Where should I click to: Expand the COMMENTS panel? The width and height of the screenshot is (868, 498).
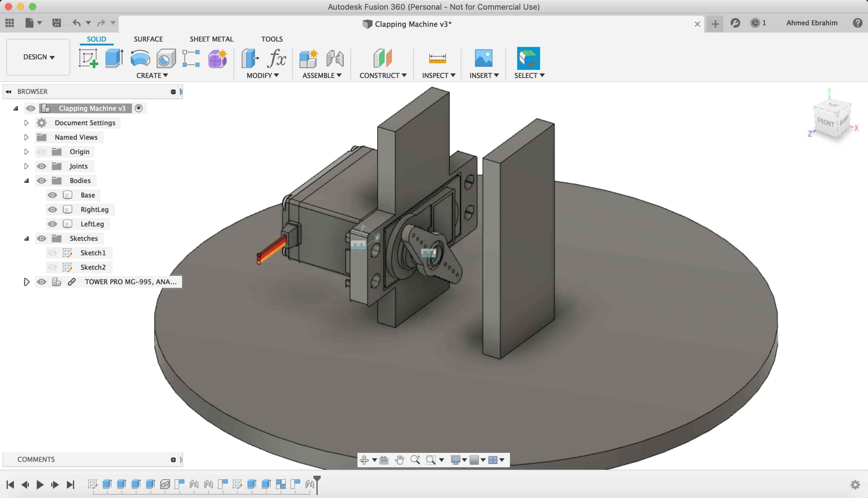tap(173, 460)
